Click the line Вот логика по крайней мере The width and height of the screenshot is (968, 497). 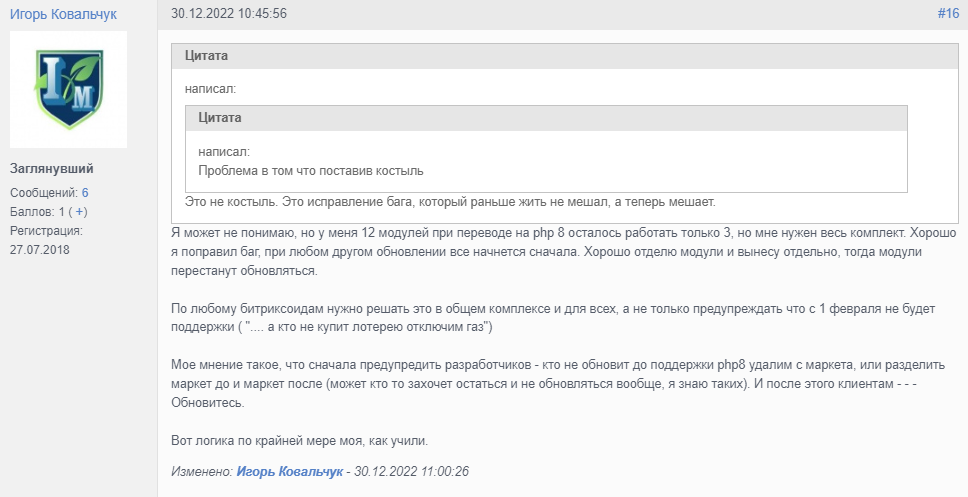click(299, 441)
